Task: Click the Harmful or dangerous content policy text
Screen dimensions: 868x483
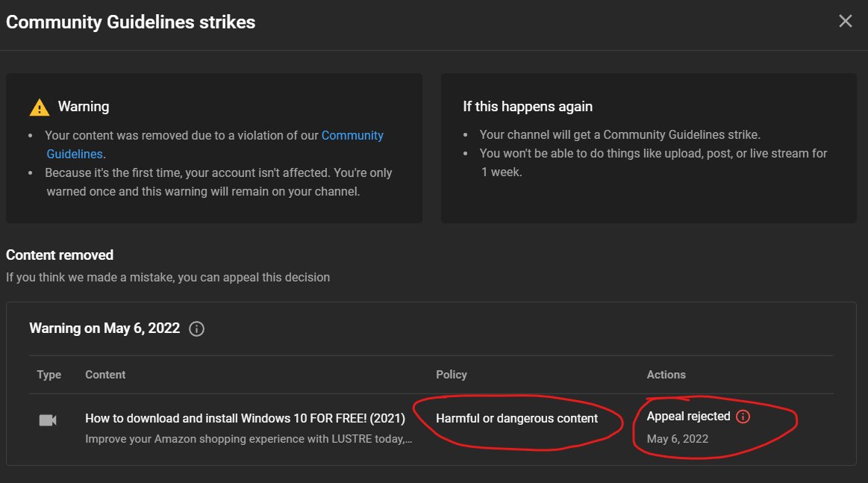Action: pos(516,418)
